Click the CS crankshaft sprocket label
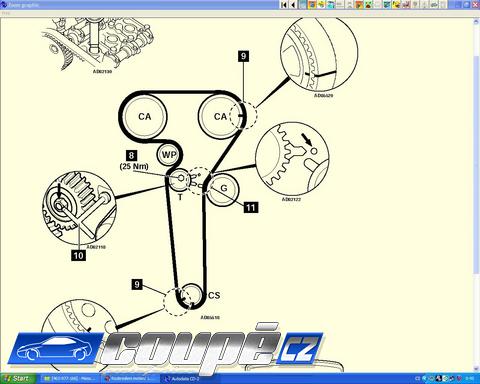Viewport: 480px width, 384px height. pos(214,296)
